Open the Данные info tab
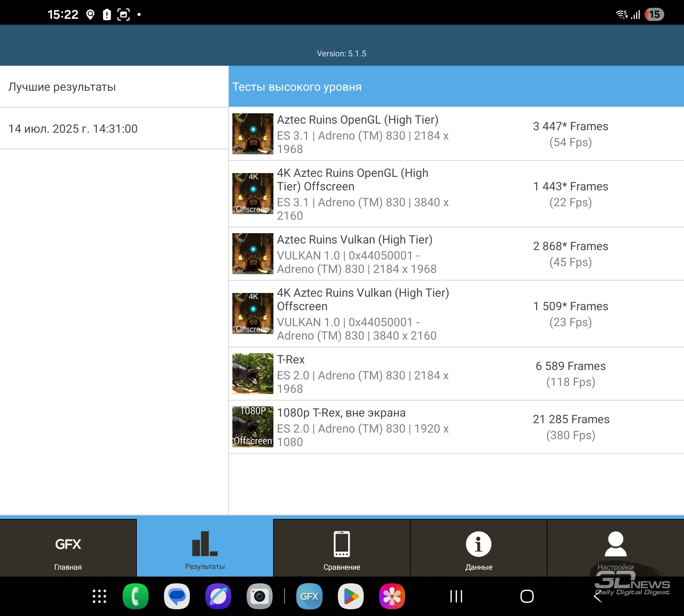The height and width of the screenshot is (616, 684). [479, 548]
